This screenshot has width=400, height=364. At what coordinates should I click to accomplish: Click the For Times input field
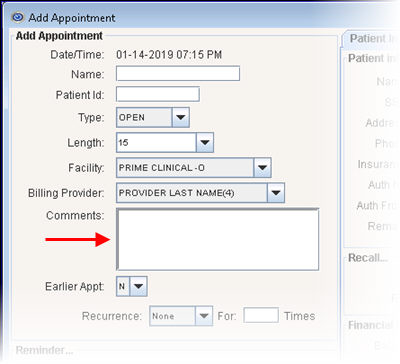pyautogui.click(x=261, y=315)
